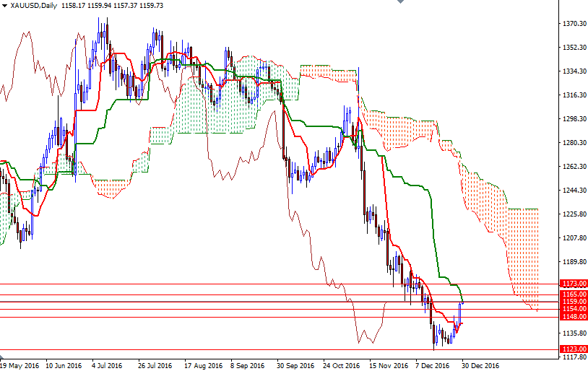Click the 30 Sep 2016 date label

click(x=295, y=366)
